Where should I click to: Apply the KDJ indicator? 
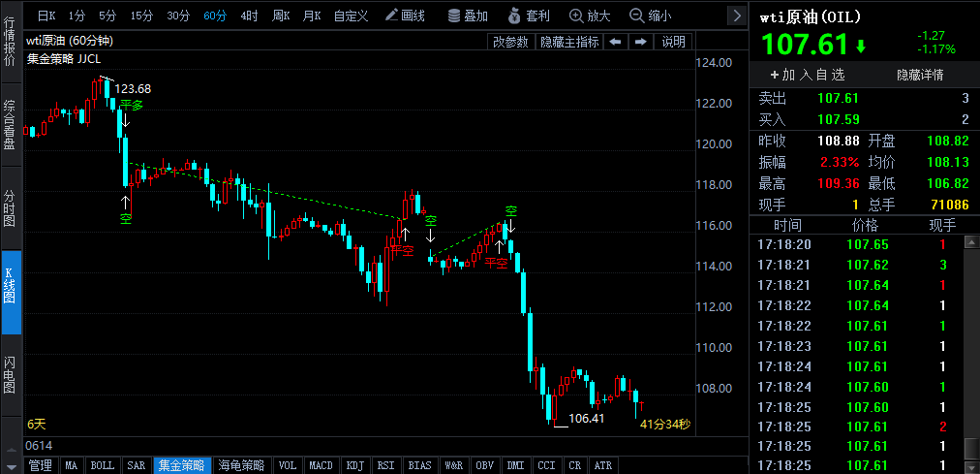click(355, 465)
